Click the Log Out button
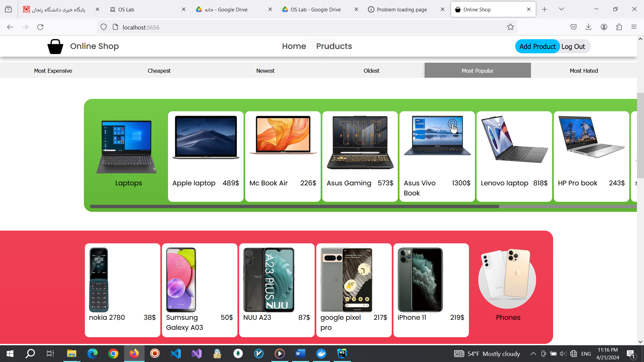Viewport: 644px width, 362px height. [573, 47]
